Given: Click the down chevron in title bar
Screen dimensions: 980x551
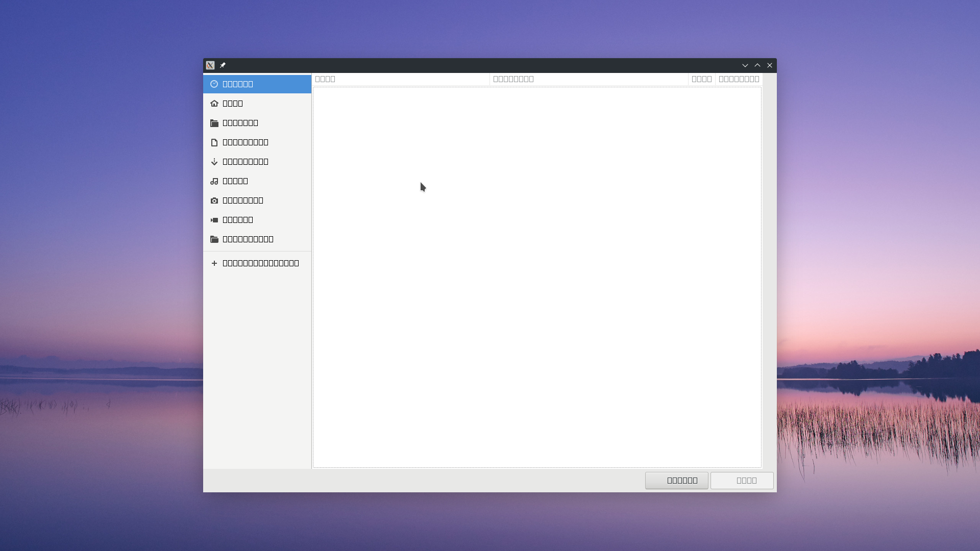Looking at the screenshot, I should pyautogui.click(x=745, y=65).
